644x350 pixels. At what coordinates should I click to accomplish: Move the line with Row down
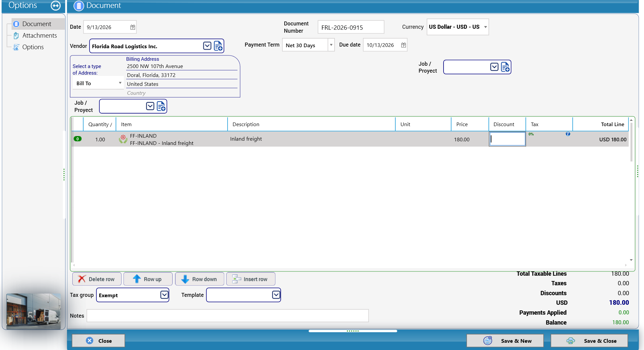click(199, 279)
